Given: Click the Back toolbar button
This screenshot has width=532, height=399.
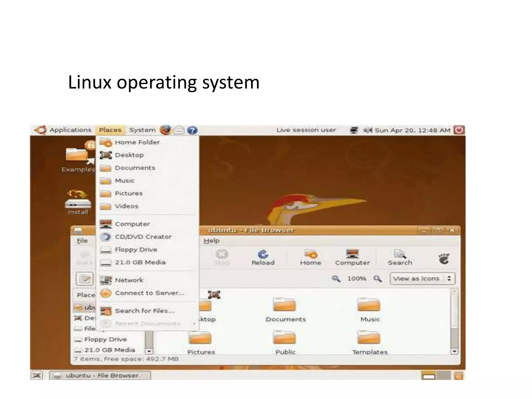Looking at the screenshot, I should pos(85,257).
